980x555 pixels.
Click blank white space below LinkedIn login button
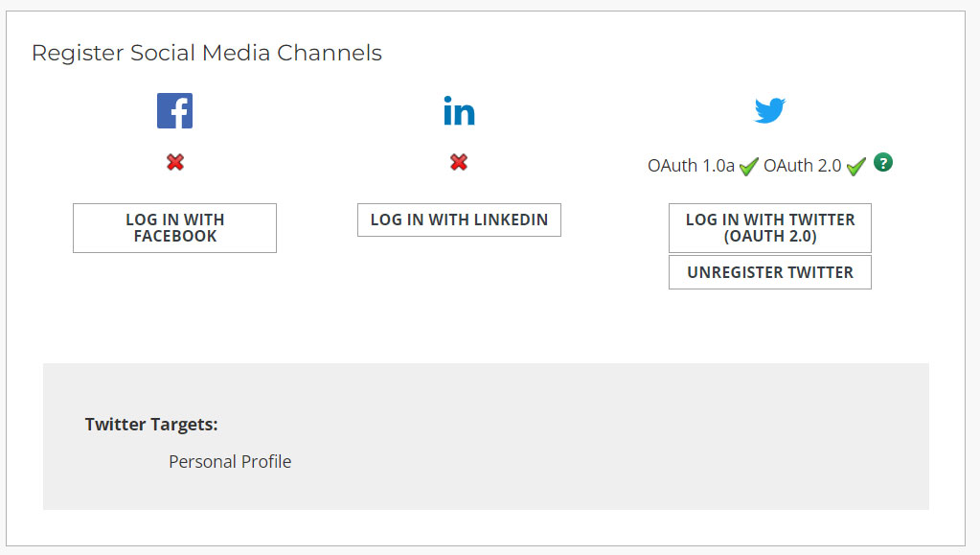[x=459, y=297]
